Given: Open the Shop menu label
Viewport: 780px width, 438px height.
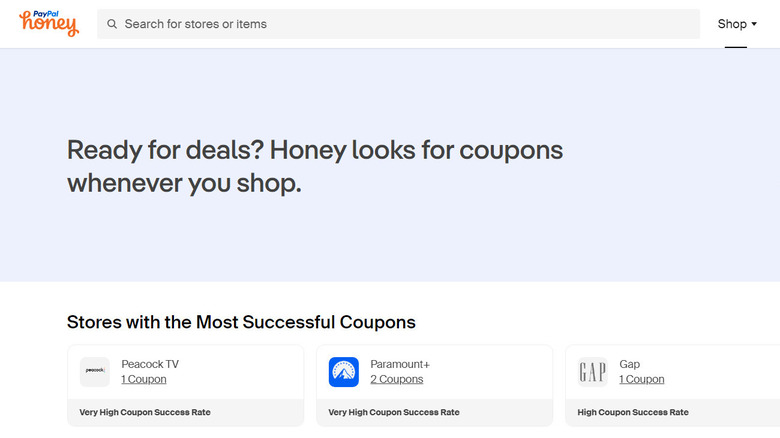Looking at the screenshot, I should [732, 24].
